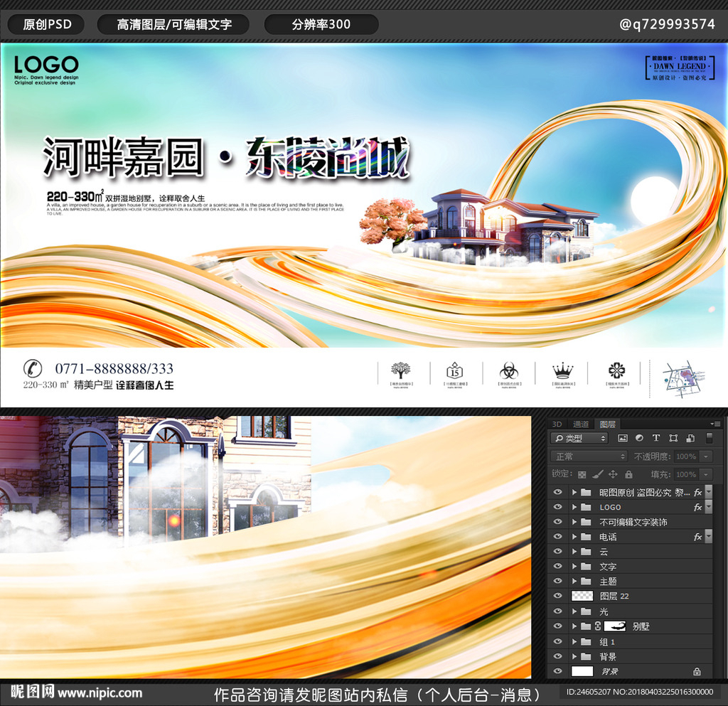
Task: Click the lock image pixels brush icon
Action: [598, 474]
